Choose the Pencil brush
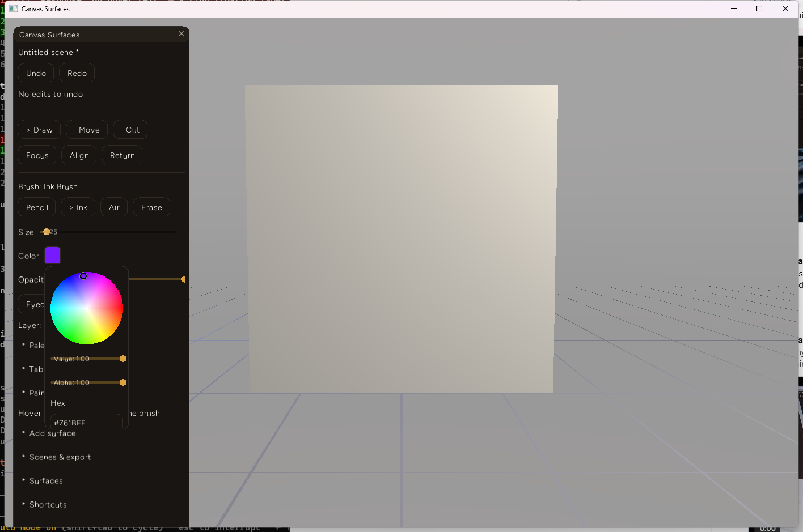This screenshot has height=532, width=803. [x=37, y=207]
